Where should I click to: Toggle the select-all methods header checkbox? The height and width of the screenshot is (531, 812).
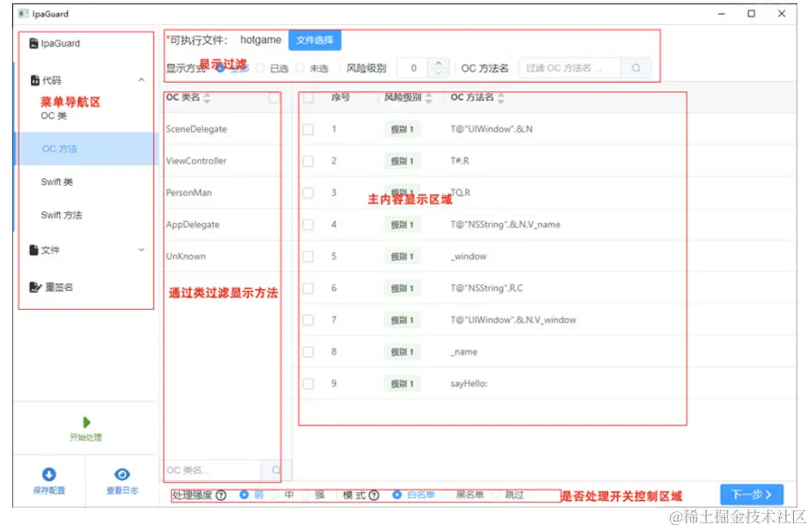click(x=308, y=97)
